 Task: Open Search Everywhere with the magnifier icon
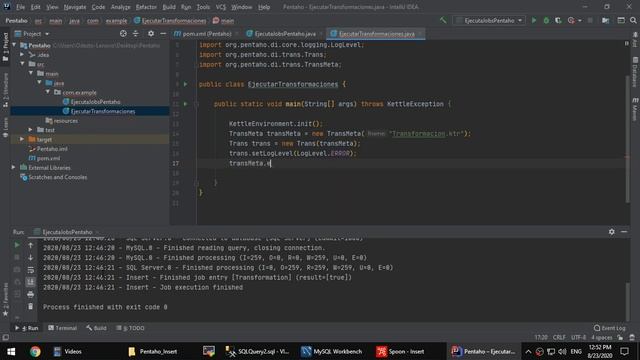[x=633, y=20]
